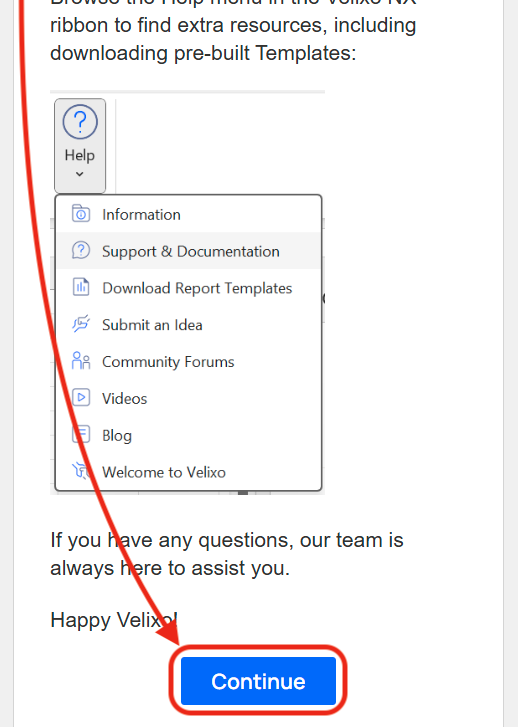
Task: Open the Help ribbon button
Action: coord(80,145)
